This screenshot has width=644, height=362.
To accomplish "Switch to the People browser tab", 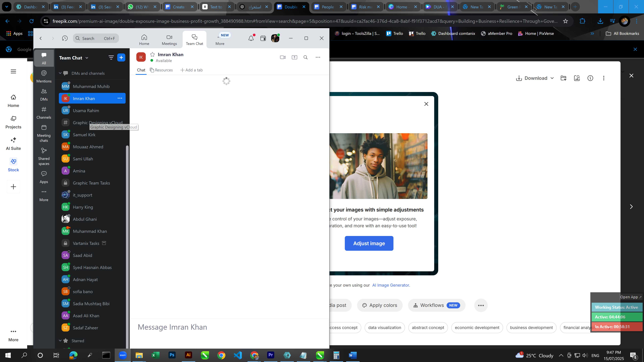I will pyautogui.click(x=328, y=7).
